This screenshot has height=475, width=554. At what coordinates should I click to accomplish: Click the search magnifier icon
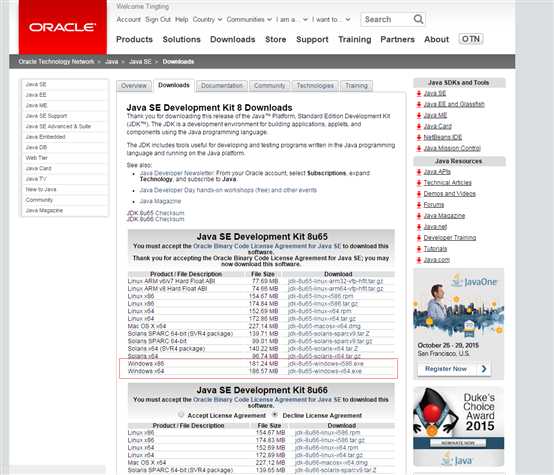(x=418, y=19)
